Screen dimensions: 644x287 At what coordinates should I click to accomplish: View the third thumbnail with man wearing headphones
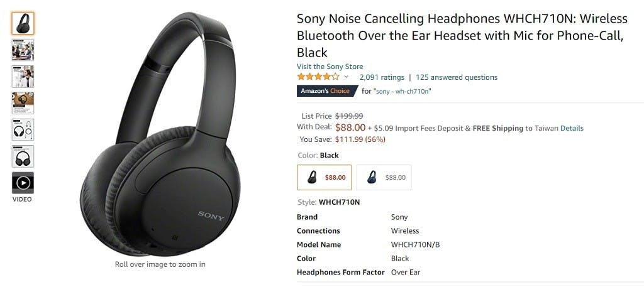click(23, 77)
